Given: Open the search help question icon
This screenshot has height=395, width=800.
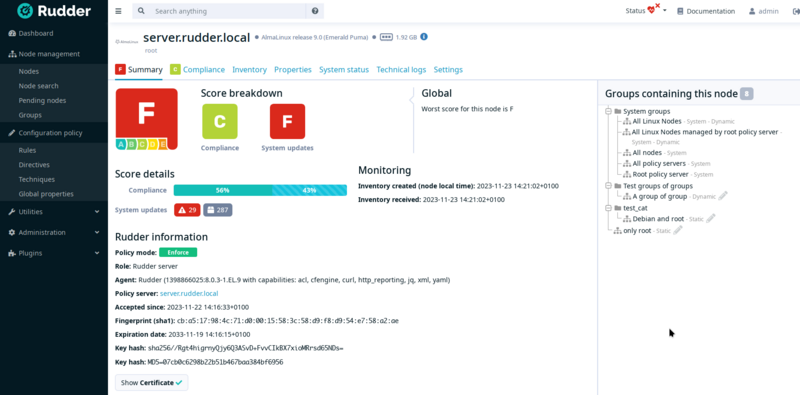Looking at the screenshot, I should click(315, 11).
